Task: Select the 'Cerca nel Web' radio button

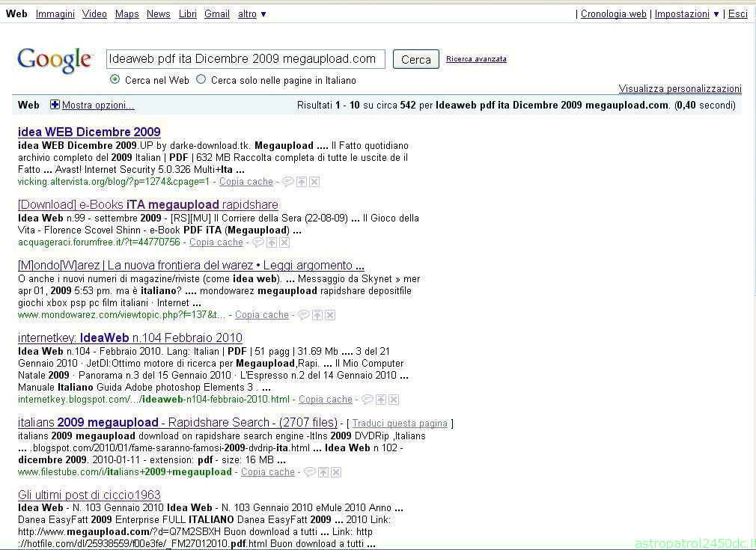Action: point(115,79)
